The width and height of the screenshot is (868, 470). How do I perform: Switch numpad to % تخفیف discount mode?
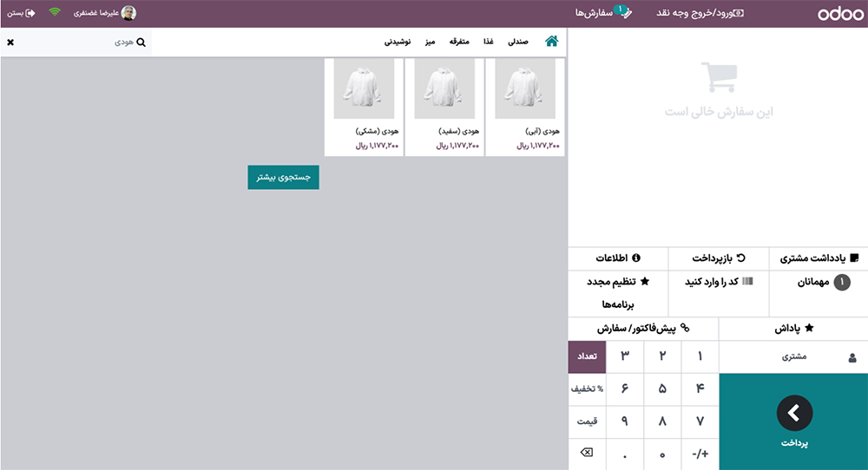tap(586, 389)
